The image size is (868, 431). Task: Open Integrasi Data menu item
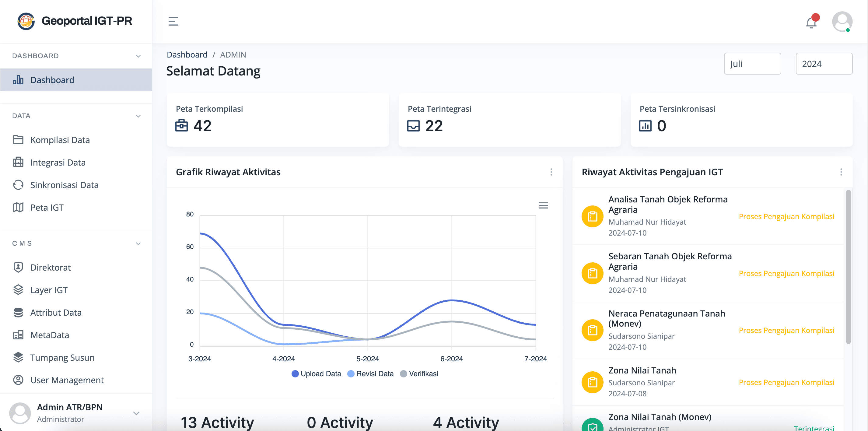[x=76, y=163]
